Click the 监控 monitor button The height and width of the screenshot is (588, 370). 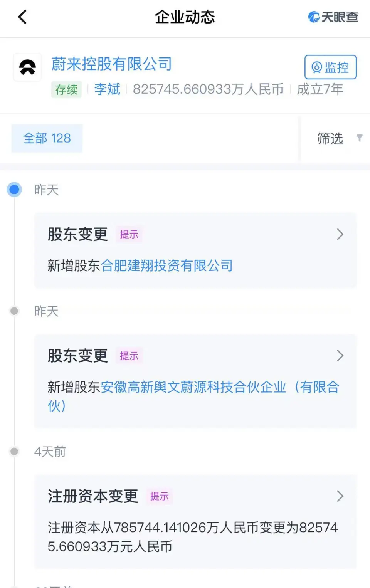(330, 67)
